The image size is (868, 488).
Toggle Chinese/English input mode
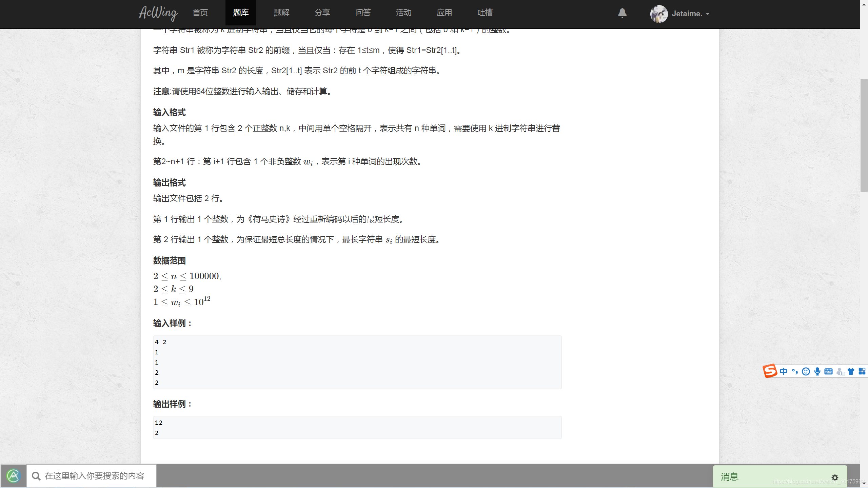pyautogui.click(x=784, y=371)
